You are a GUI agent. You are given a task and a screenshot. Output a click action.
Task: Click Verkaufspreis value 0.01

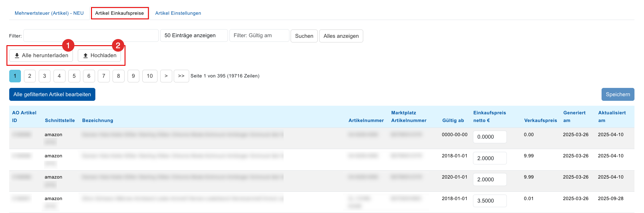point(529,199)
